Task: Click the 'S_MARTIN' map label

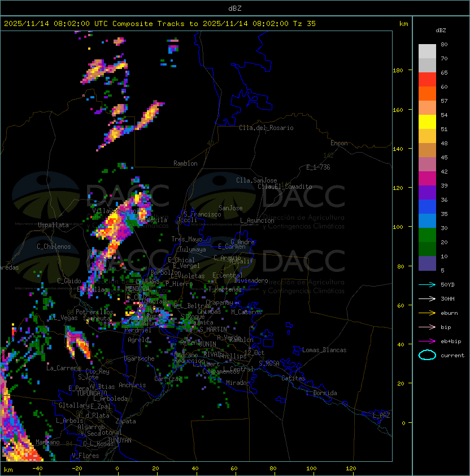Action: [x=213, y=330]
